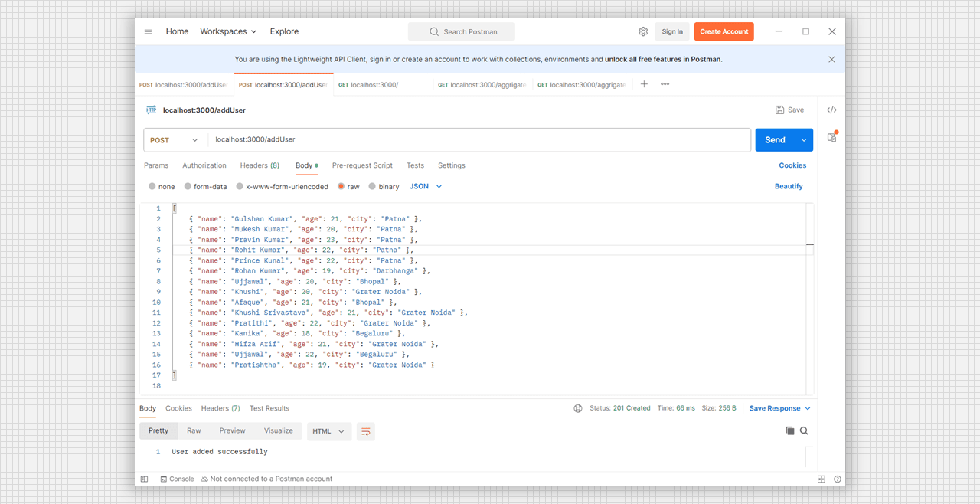The width and height of the screenshot is (980, 504).
Task: Copy the response with the copy icon
Action: click(x=789, y=431)
